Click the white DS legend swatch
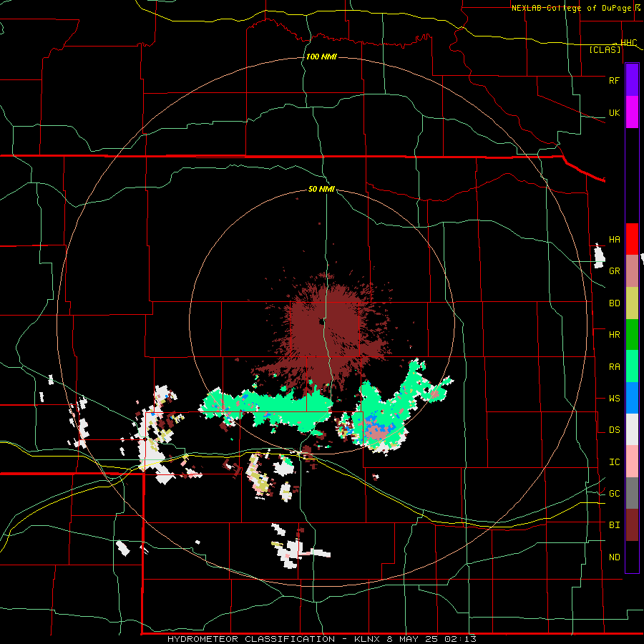The image size is (644, 644). pyautogui.click(x=632, y=429)
